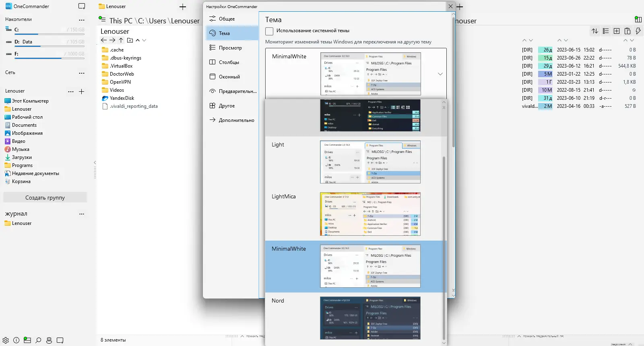The image size is (644, 346).
Task: Select the Lenouser tab in the left pane
Action: click(x=116, y=6)
